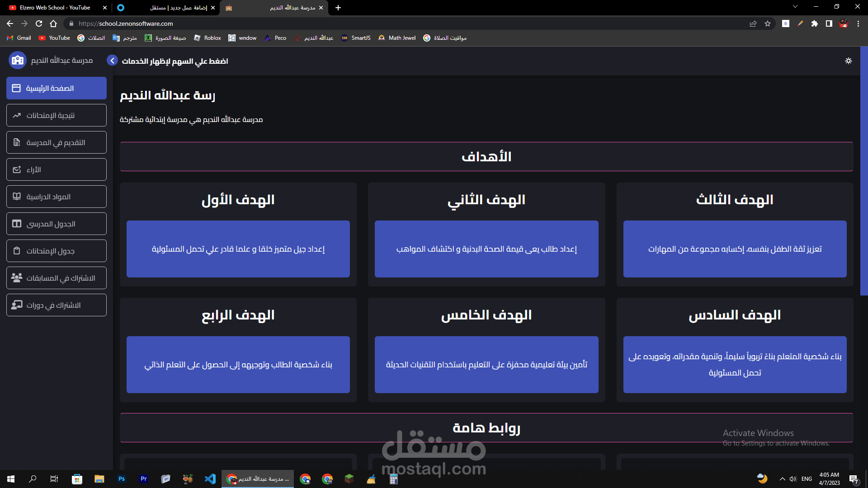The image size is (868, 488).
Task: Open notification center icon
Action: pos(854,479)
